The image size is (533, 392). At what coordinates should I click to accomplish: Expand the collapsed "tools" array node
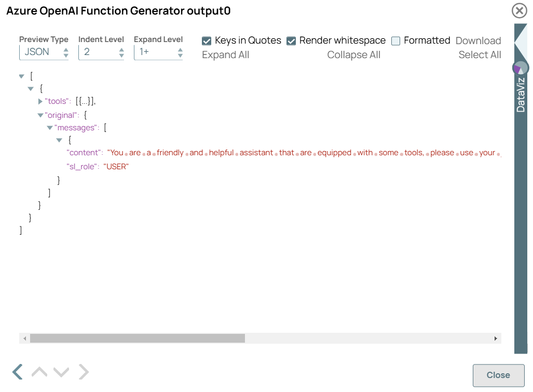(x=40, y=101)
